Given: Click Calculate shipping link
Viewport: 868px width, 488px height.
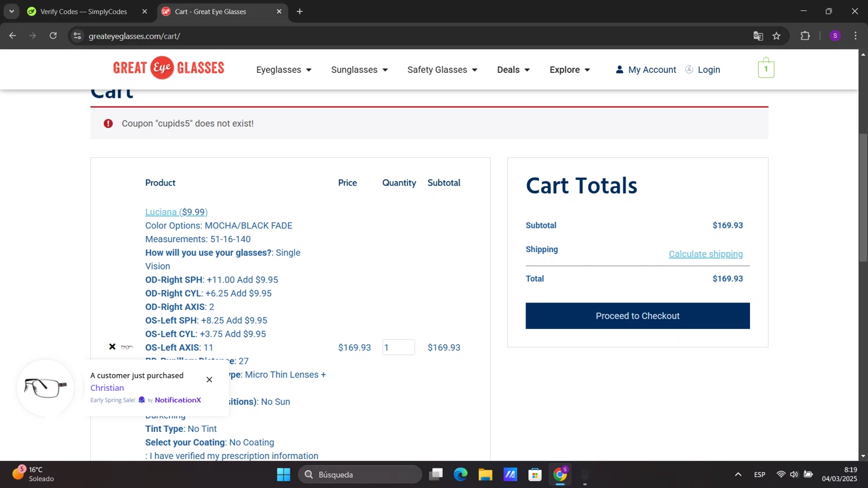Looking at the screenshot, I should [705, 254].
